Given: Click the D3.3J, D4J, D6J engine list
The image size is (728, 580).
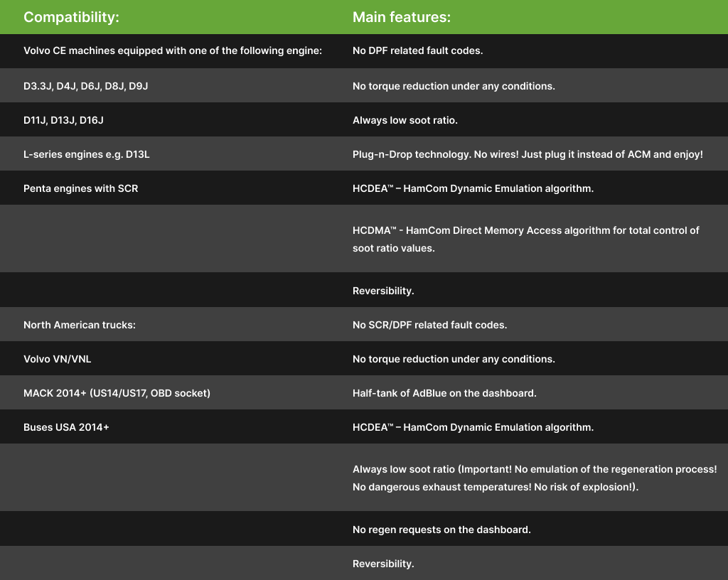Looking at the screenshot, I should (x=85, y=86).
